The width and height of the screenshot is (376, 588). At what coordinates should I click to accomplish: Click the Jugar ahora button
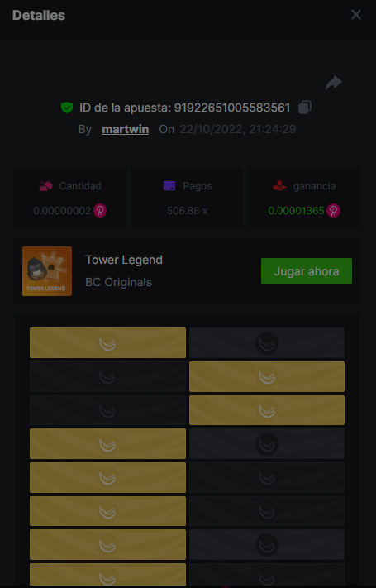point(307,271)
